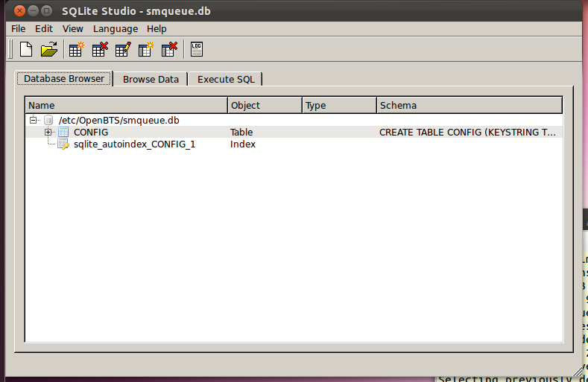Image resolution: width=588 pixels, height=382 pixels.
Task: Click the CREATE TABLE CONFIG schema cell
Action: pyautogui.click(x=467, y=133)
